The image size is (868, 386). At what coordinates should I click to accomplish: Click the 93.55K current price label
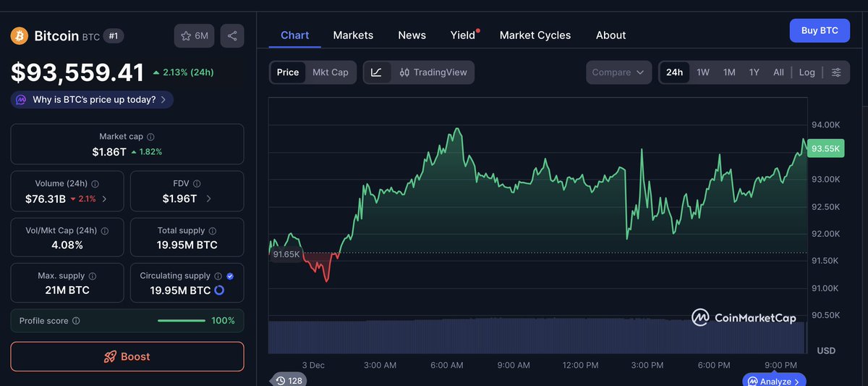click(825, 148)
